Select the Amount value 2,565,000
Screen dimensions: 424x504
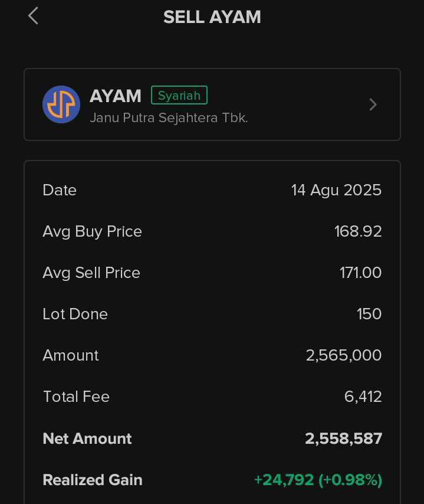(344, 355)
